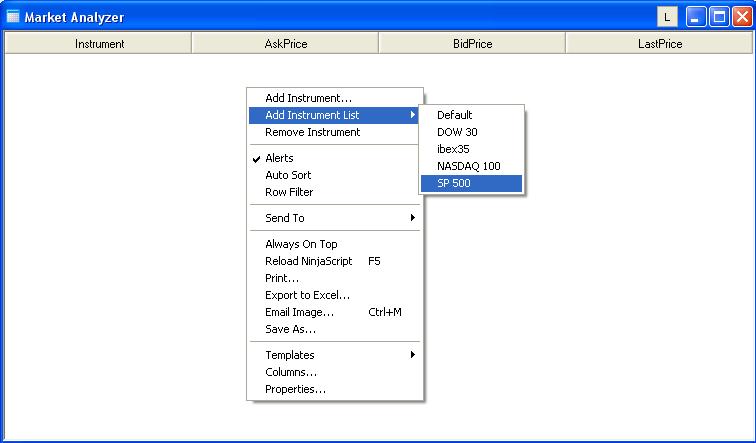Toggle Always On Top option
756x443 pixels.
point(301,244)
